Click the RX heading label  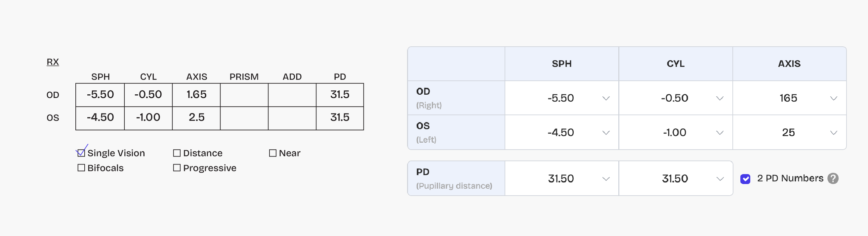pos(53,62)
